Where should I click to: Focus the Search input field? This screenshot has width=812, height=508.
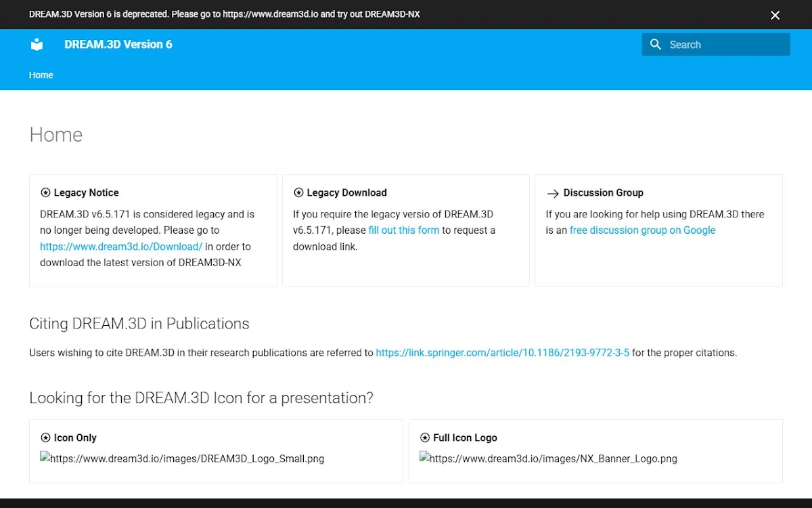(716, 45)
